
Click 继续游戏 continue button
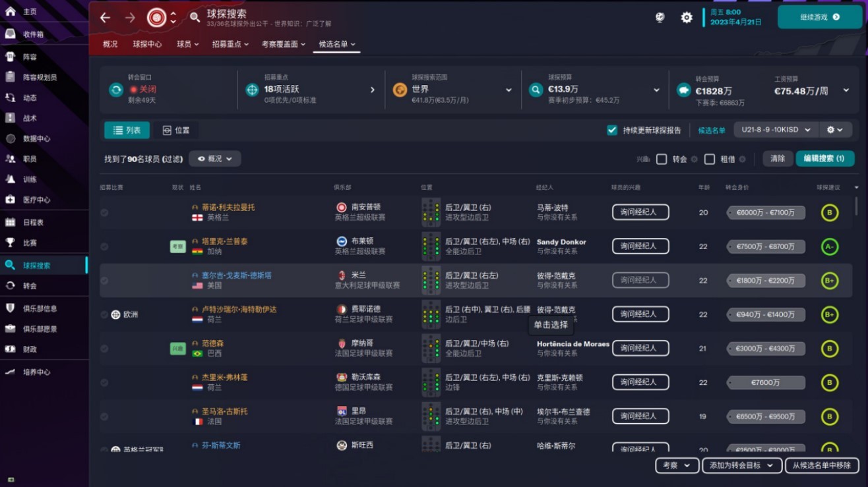[820, 17]
